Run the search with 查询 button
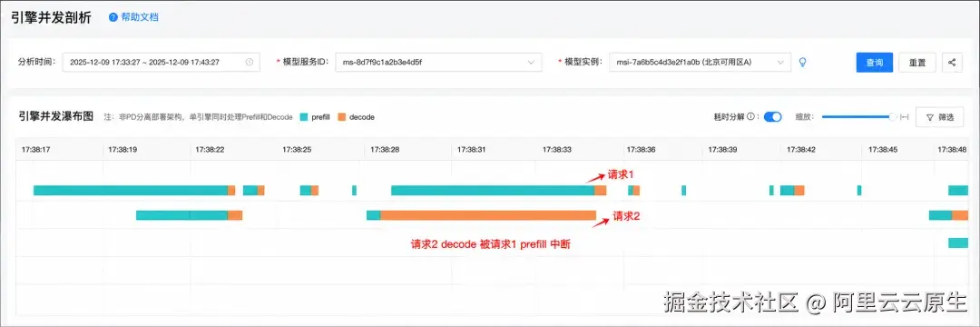The width and height of the screenshot is (980, 327). (875, 63)
